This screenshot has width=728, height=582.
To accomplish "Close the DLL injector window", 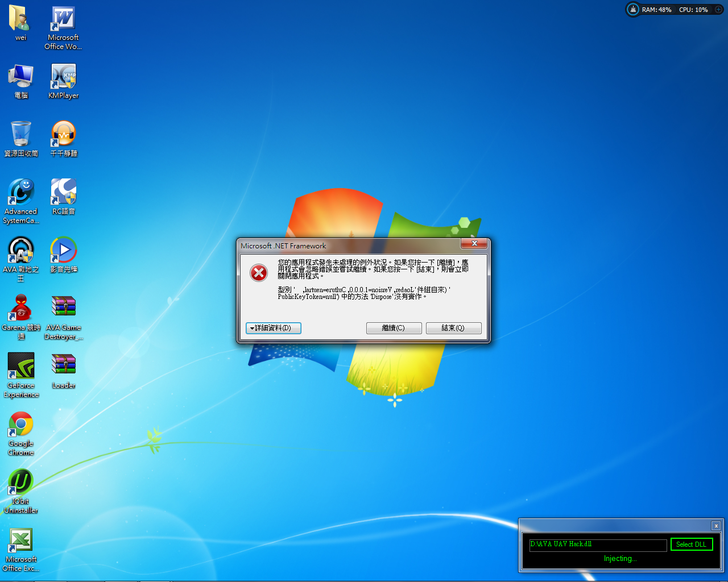I will (x=716, y=526).
